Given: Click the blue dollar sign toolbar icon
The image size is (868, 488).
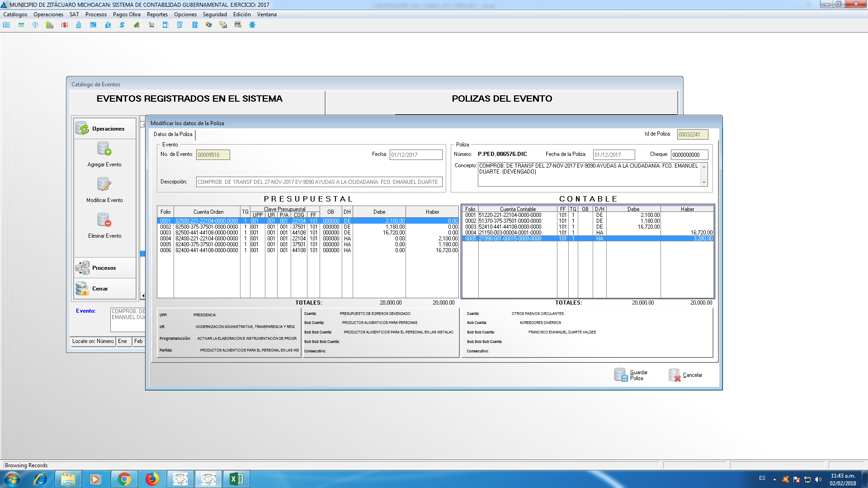Looking at the screenshot, I should click(122, 25).
